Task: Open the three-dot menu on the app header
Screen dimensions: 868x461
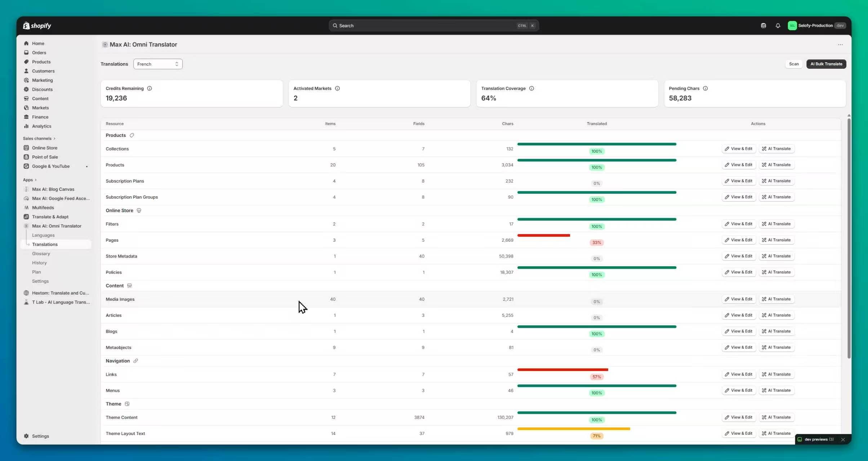Action: point(840,45)
